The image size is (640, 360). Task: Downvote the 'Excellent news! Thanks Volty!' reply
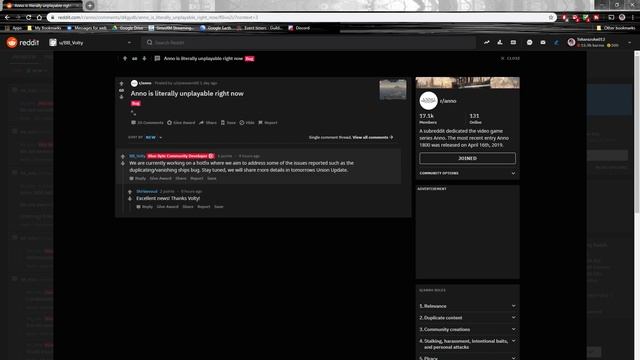pos(130,198)
